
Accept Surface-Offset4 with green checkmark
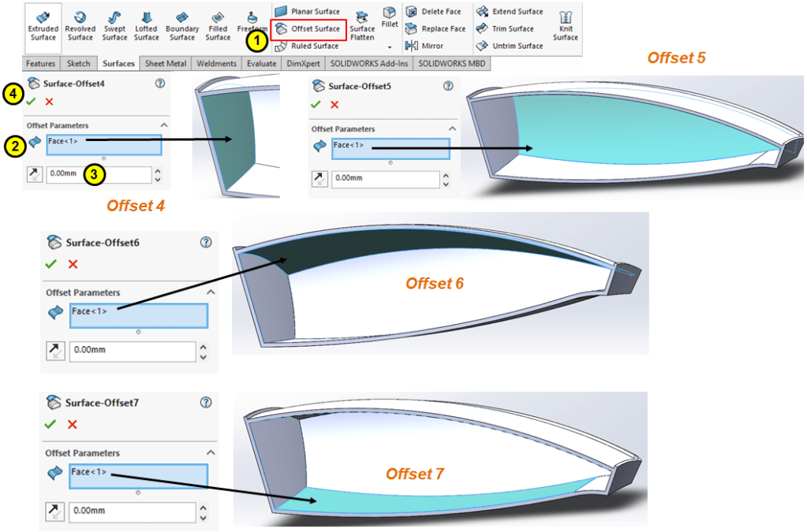click(31, 102)
